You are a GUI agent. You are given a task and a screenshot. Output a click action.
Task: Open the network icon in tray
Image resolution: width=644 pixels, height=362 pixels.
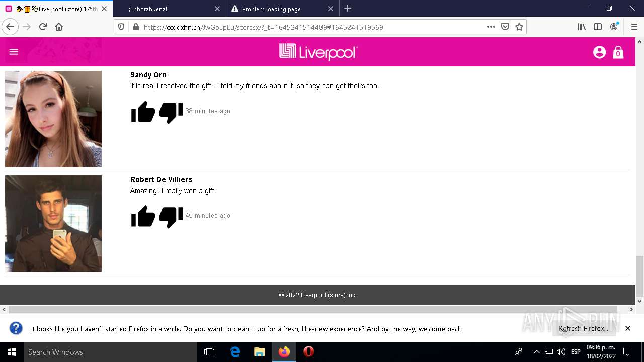549,352
